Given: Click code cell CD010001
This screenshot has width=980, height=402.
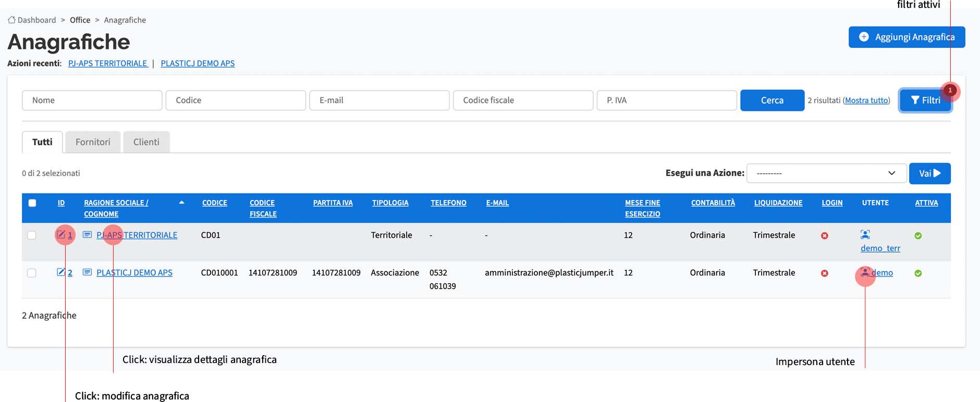Looking at the screenshot, I should 219,273.
